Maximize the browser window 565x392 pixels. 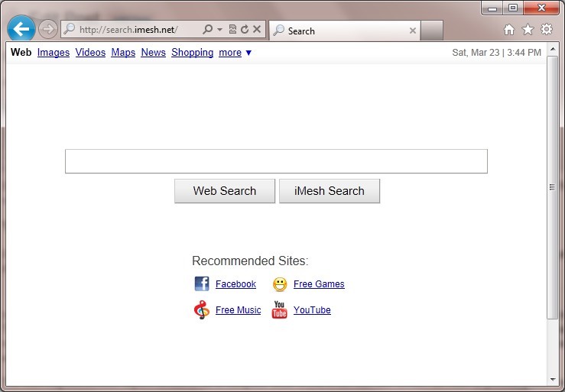point(513,8)
